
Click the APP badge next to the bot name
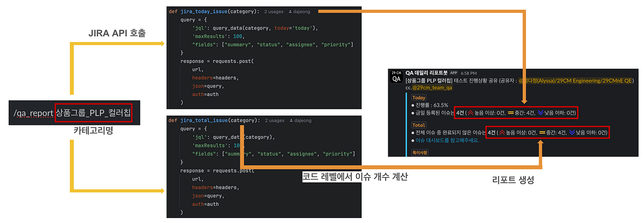click(454, 73)
